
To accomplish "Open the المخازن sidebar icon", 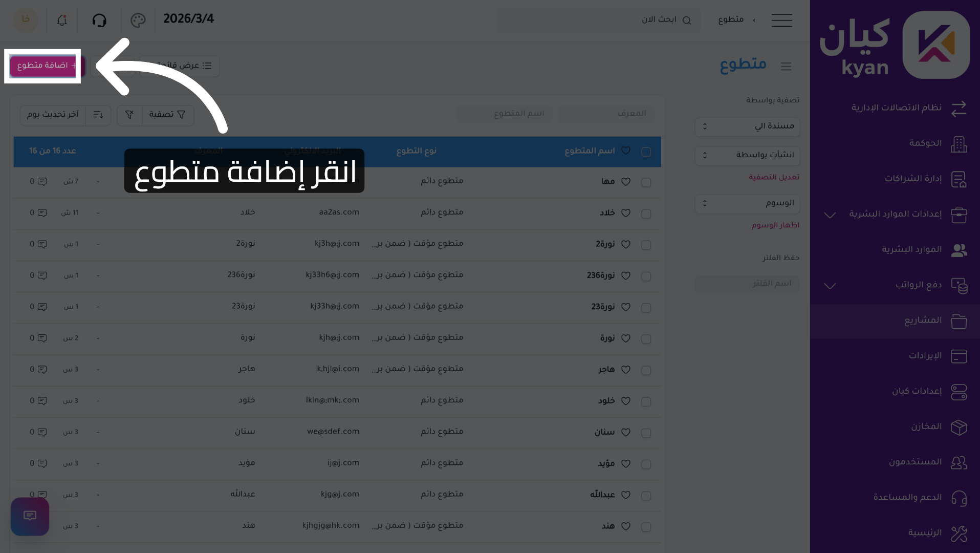I will 960,428.
